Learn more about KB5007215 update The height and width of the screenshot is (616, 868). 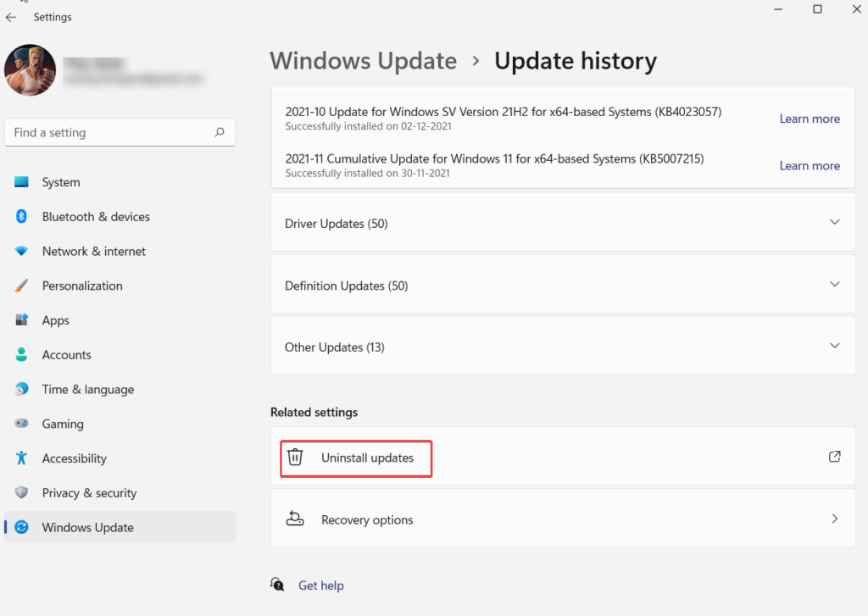point(810,165)
